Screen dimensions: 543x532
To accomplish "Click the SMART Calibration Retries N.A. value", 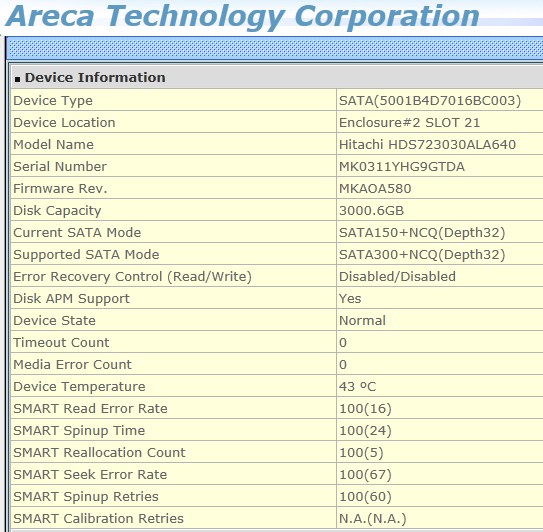I will coord(373,518).
